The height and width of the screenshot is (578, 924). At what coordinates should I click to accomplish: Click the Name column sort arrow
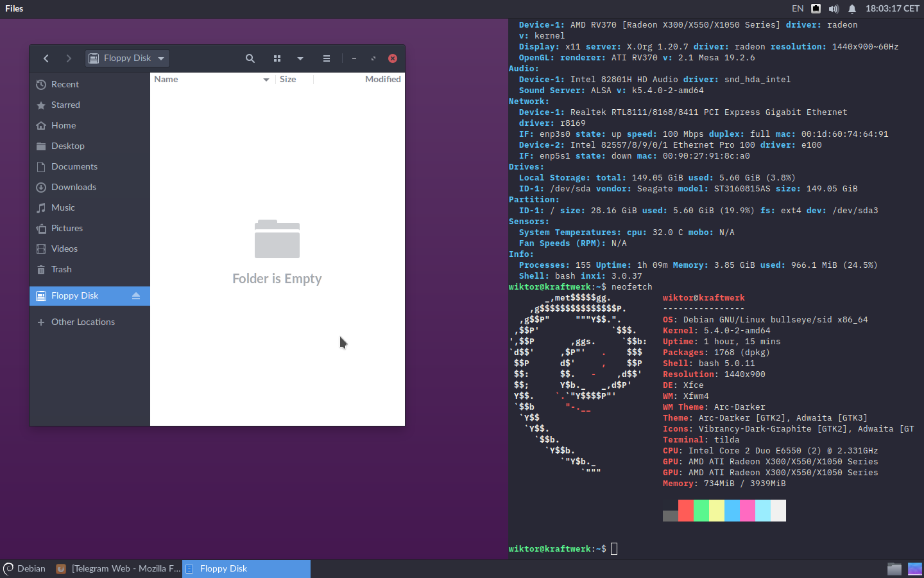pyautogui.click(x=266, y=80)
